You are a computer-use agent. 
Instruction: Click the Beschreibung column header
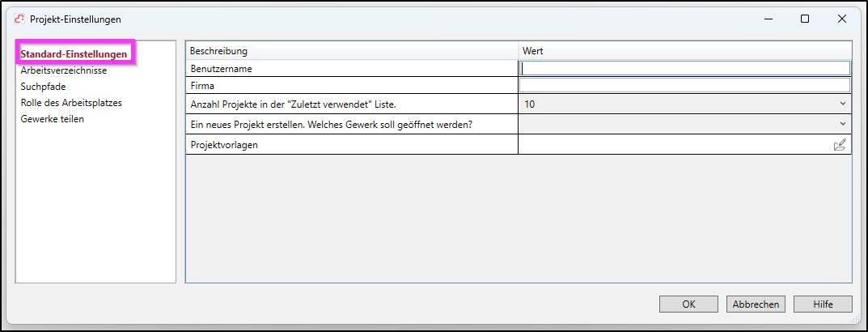pos(352,51)
